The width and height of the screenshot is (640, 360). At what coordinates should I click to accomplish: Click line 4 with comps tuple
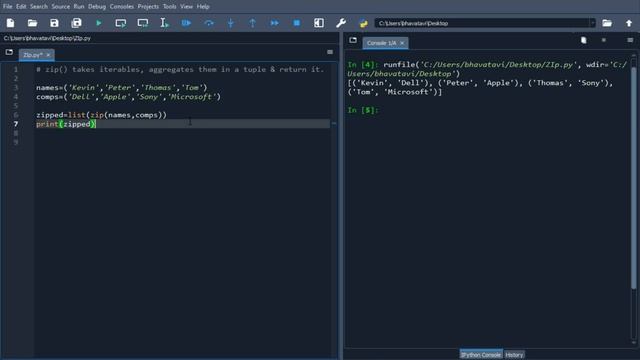pos(128,97)
